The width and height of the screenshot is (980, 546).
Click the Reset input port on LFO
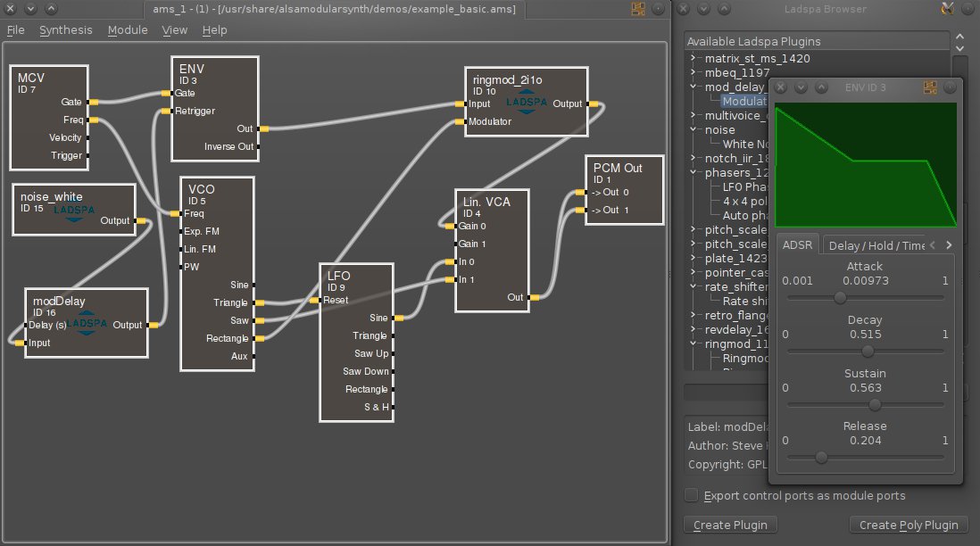315,300
